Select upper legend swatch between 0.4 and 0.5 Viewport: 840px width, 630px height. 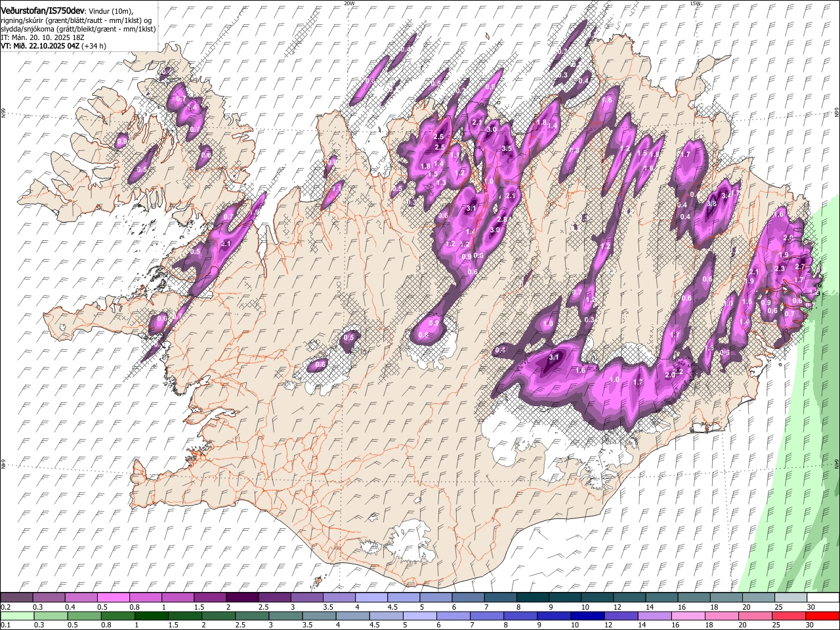81,598
